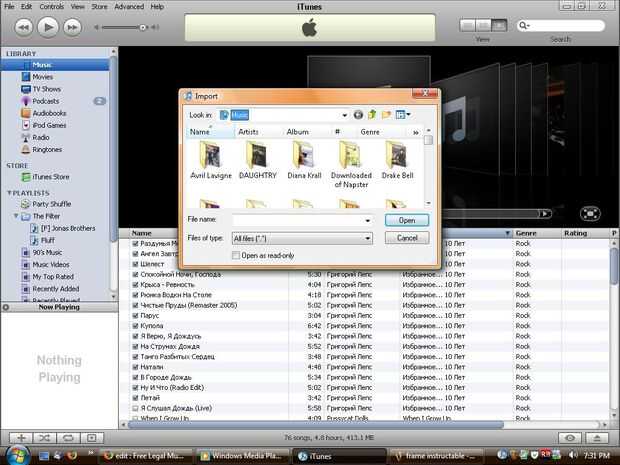Image resolution: width=620 pixels, height=465 pixels.
Task: Select Movies in the library sidebar
Action: (42, 77)
